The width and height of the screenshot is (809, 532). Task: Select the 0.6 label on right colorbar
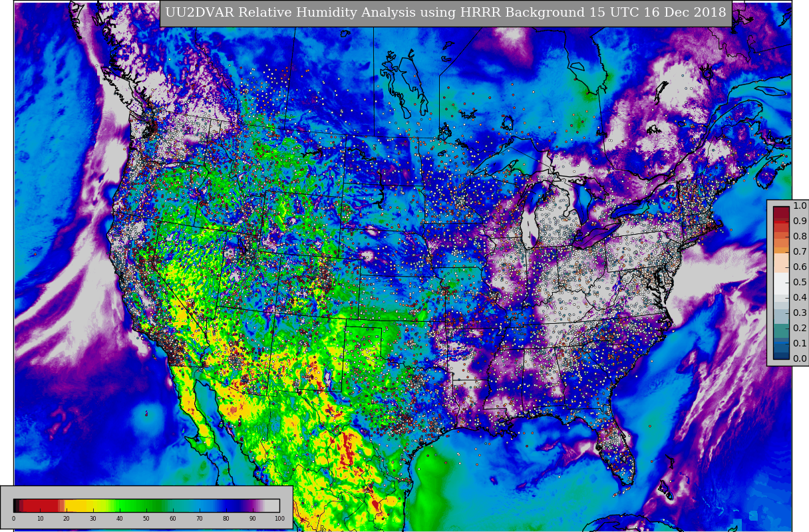tap(800, 267)
